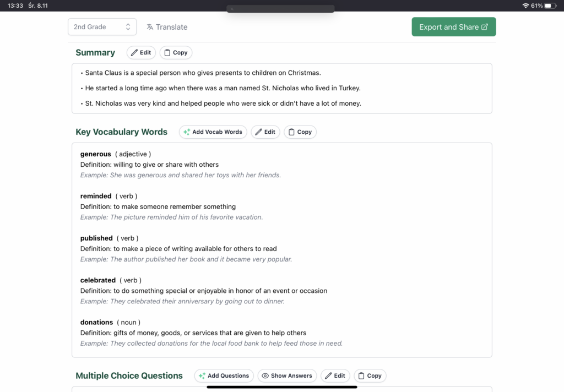Click the Summary section heading

pos(95,53)
